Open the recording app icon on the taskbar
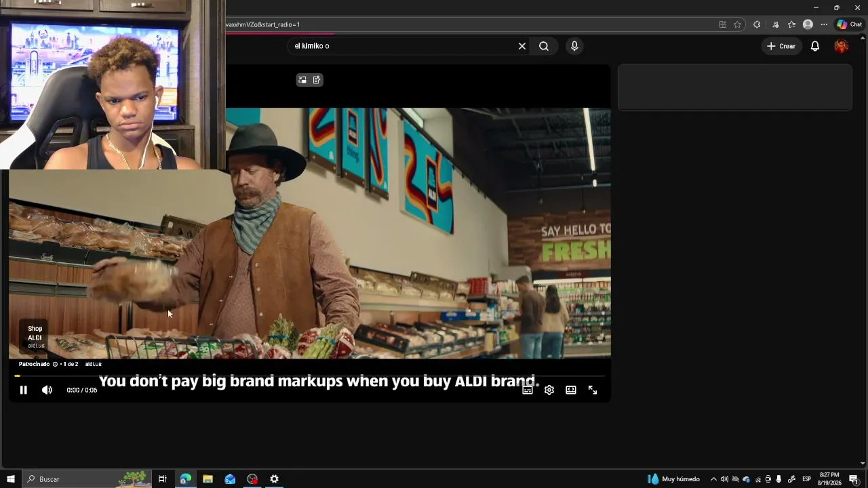The height and width of the screenshot is (488, 868). tap(252, 479)
